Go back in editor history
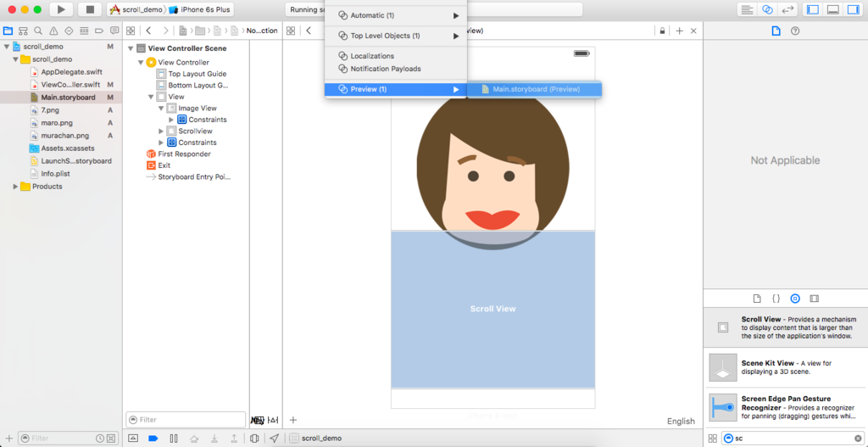The height and width of the screenshot is (447, 868). click(148, 31)
